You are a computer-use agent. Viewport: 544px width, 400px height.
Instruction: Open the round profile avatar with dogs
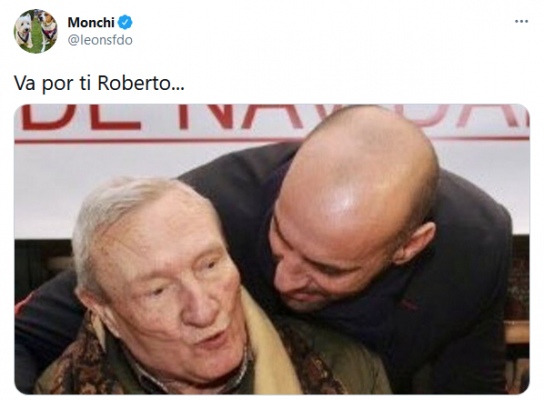coord(36,31)
